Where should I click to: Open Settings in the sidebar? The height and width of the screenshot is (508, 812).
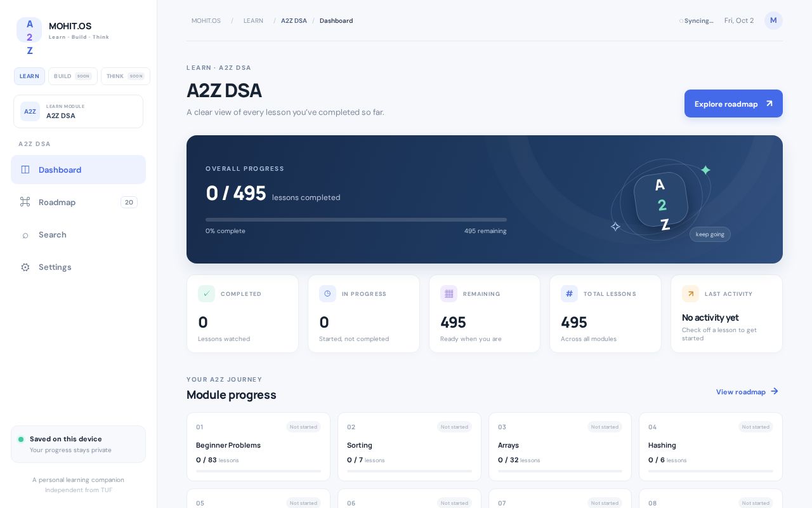78,267
